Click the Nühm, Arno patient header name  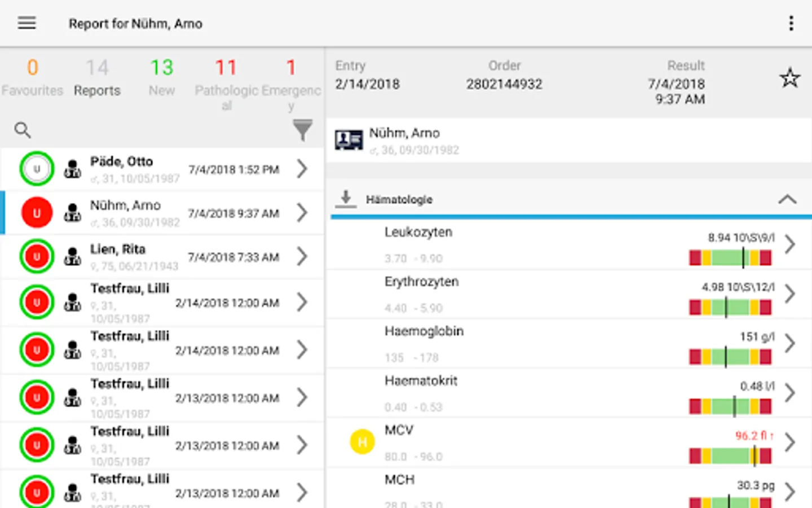404,133
